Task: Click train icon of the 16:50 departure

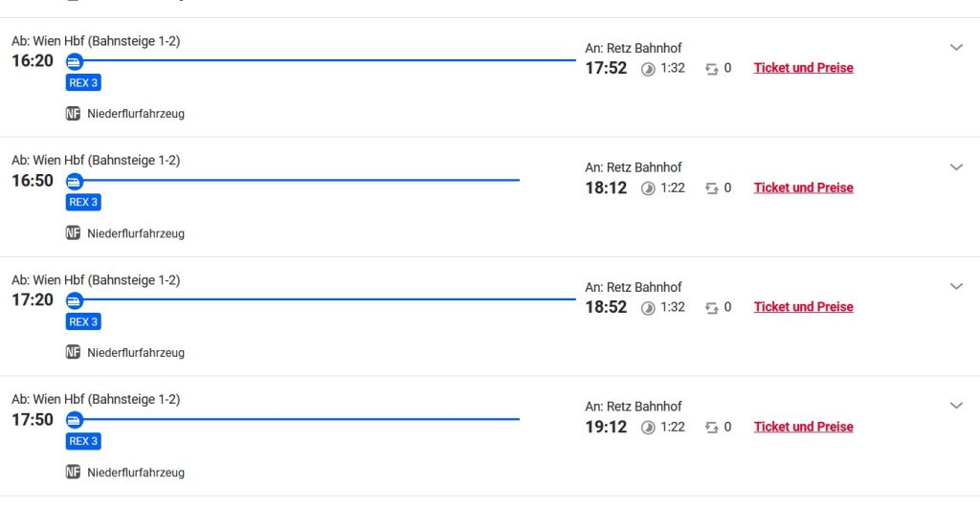Action: 74,181
